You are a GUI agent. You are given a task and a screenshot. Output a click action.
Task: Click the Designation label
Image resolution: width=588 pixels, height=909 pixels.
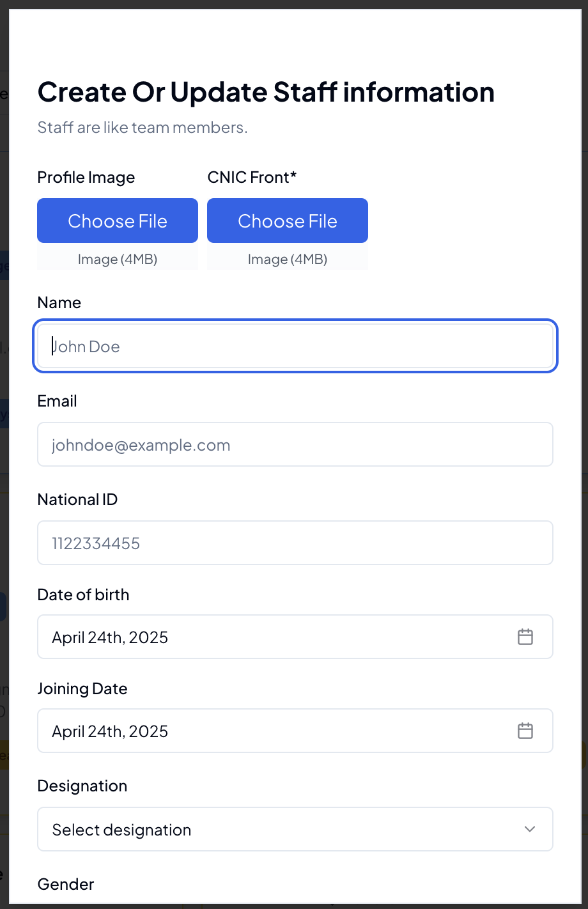pos(82,786)
